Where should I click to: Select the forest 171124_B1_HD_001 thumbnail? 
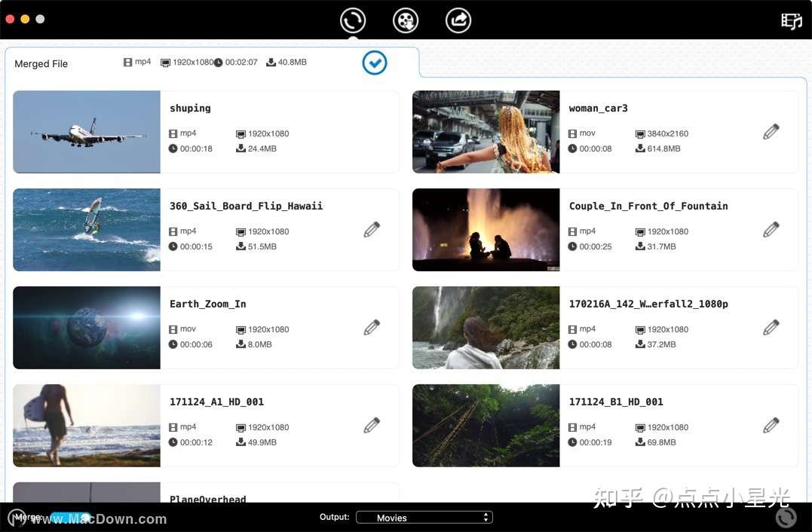(x=486, y=426)
